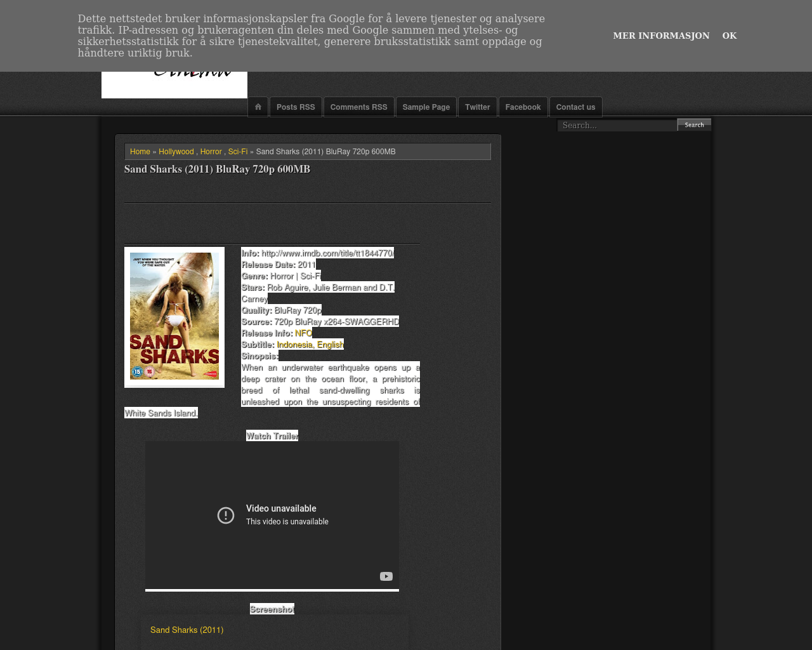Click the Source: 720p BluRay x264-SWAGGERHD text

coord(320,322)
